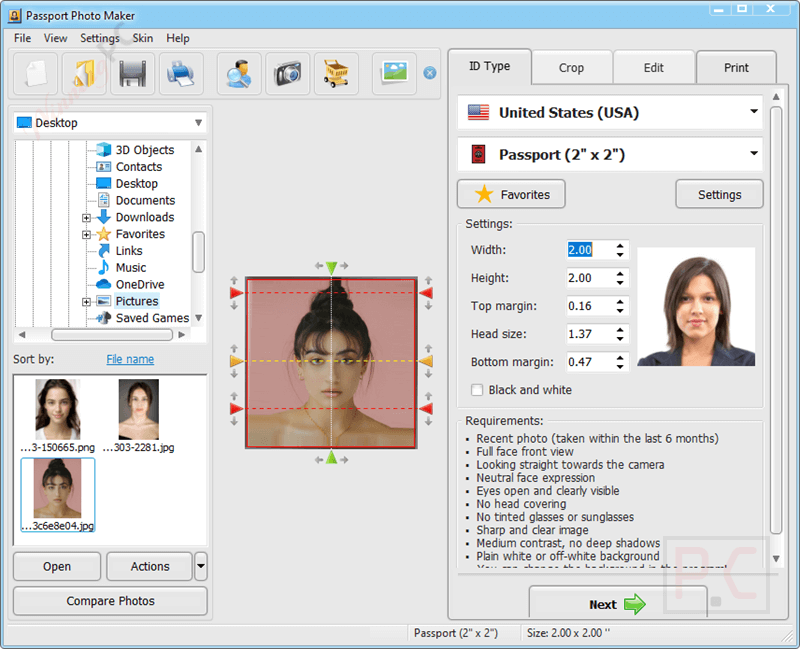The width and height of the screenshot is (800, 649).
Task: Enable the Black and white checkbox
Action: [x=477, y=390]
